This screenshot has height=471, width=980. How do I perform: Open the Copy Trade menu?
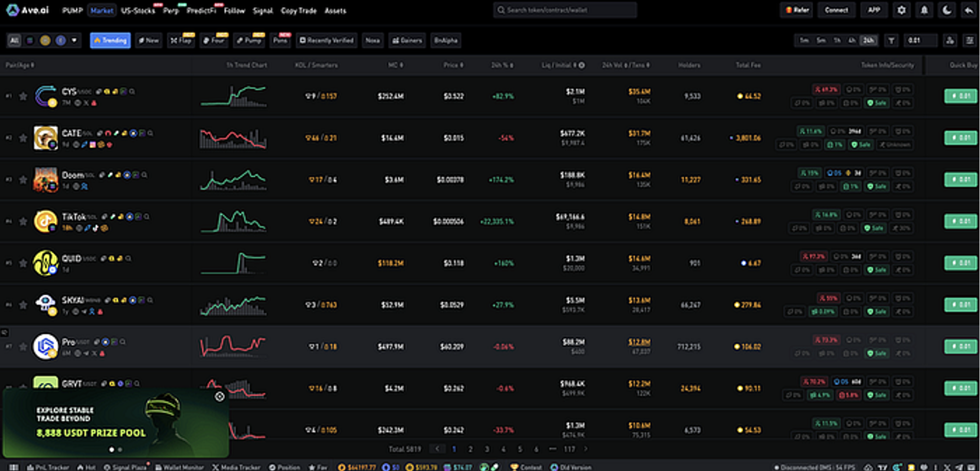pos(299,10)
